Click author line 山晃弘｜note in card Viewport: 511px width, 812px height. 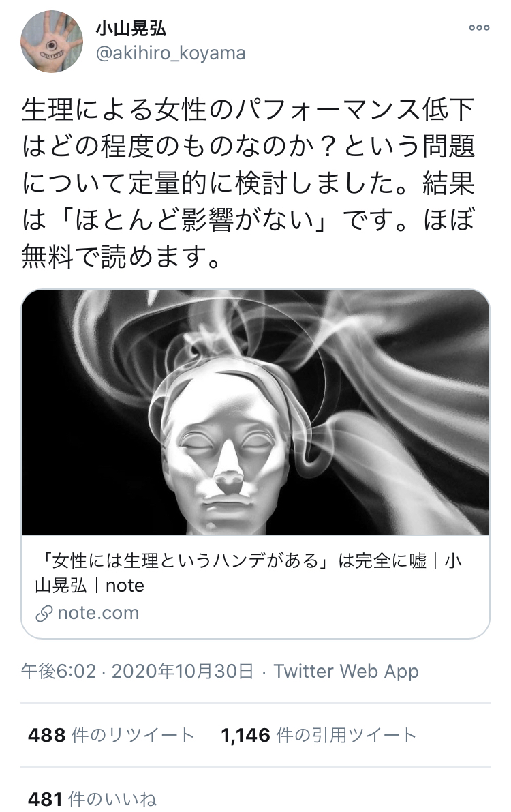[x=89, y=586]
